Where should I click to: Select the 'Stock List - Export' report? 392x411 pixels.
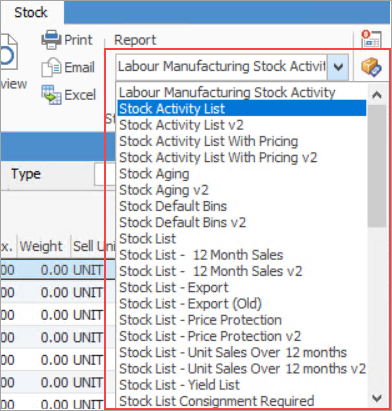pos(242,287)
